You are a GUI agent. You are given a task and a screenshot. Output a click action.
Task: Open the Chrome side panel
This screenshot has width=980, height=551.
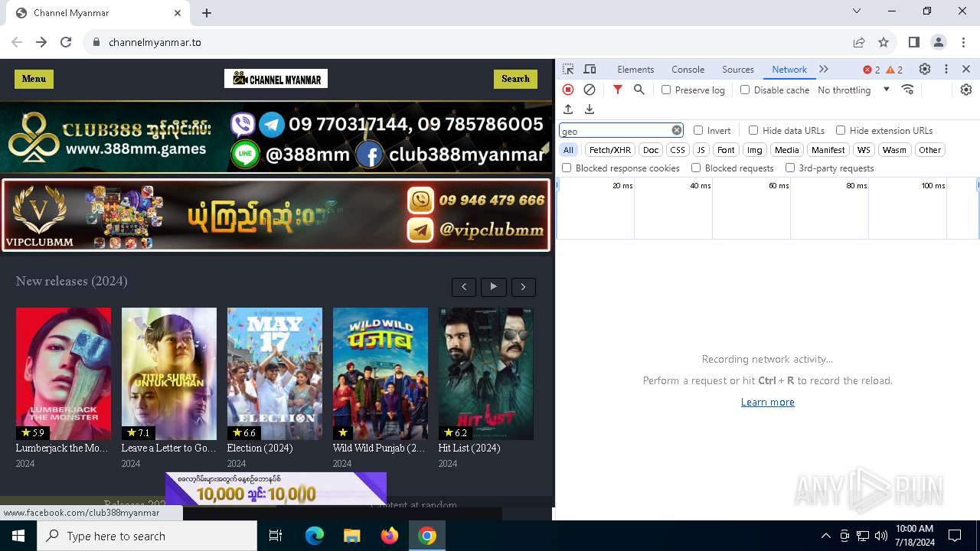point(914,42)
